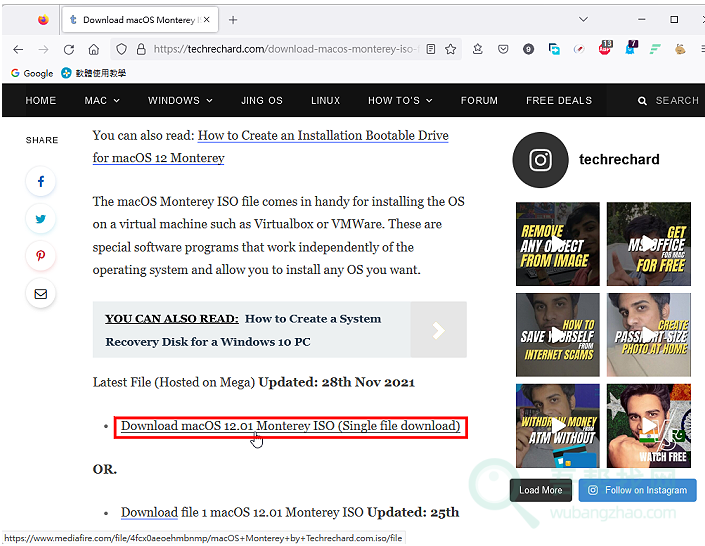Expand the WINDOWS dropdown menu

click(x=180, y=101)
